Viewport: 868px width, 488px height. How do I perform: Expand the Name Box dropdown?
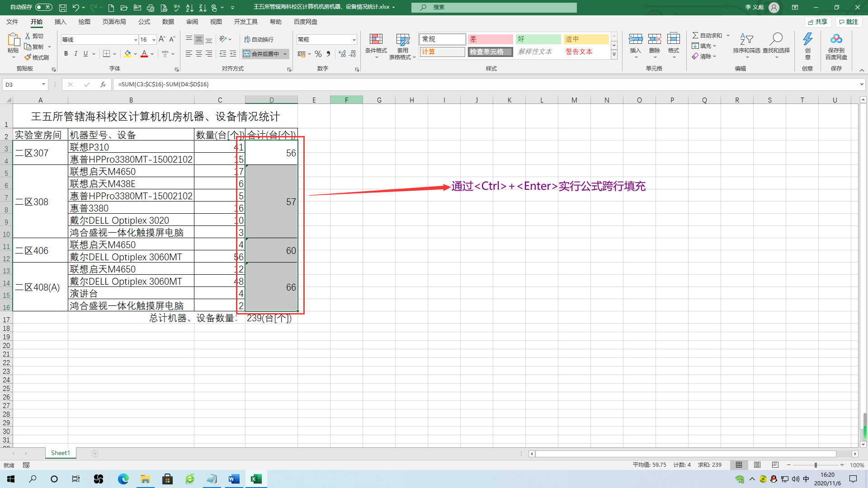(x=43, y=84)
